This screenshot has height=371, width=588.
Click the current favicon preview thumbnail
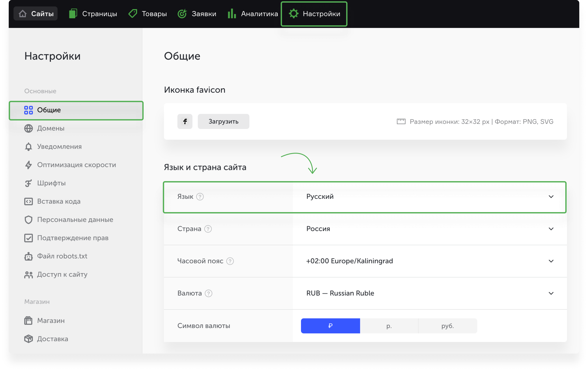(x=185, y=121)
